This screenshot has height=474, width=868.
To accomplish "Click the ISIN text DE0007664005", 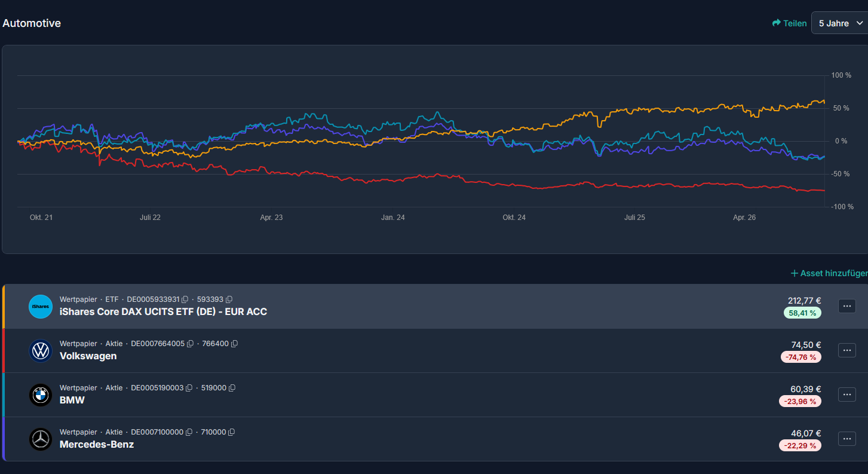I will (158, 344).
